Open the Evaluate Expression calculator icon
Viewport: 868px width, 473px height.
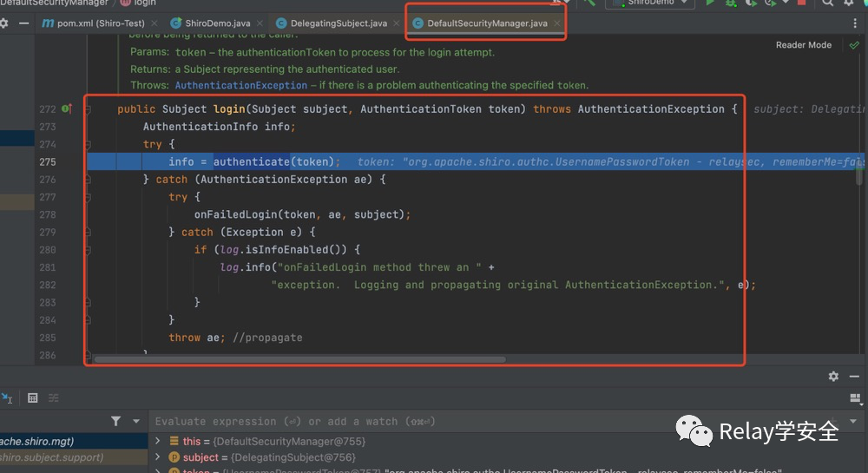tap(33, 397)
